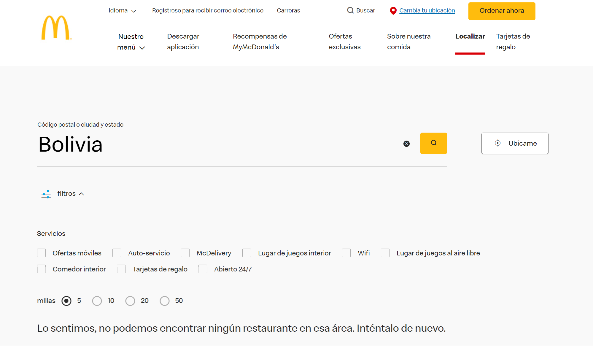This screenshot has width=593, height=364.
Task: Click the 'Lo sentimos' no restaurant message
Action: coord(241,328)
